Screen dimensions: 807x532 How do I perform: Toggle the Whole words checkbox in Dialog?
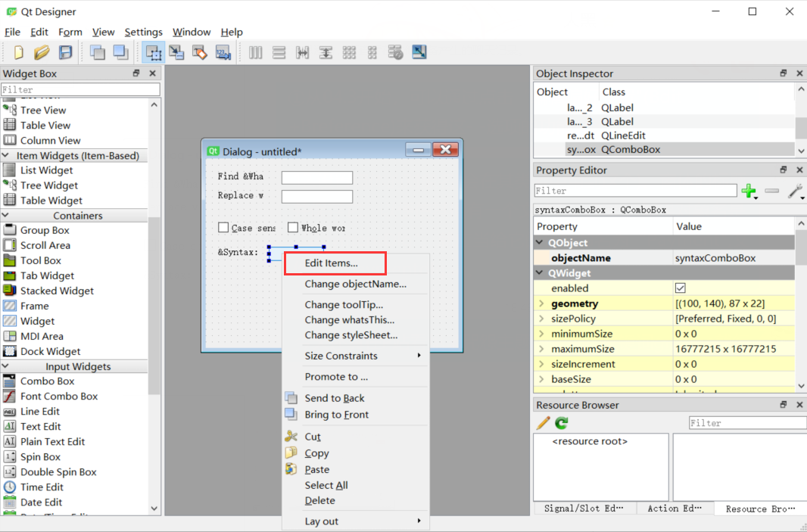[x=293, y=228]
